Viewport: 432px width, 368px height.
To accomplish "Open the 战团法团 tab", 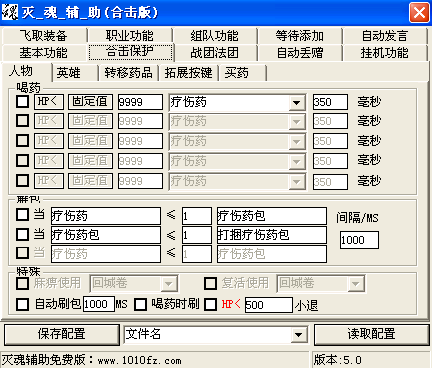I will click(x=215, y=53).
